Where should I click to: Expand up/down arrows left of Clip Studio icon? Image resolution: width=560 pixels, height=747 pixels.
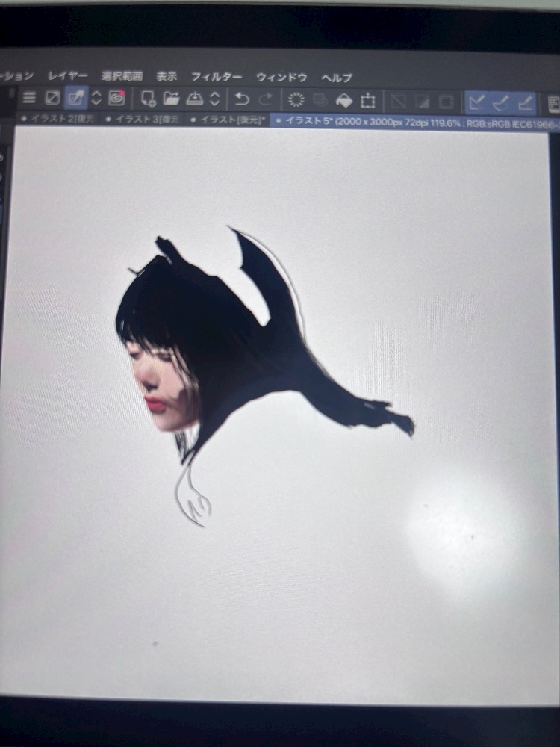96,99
